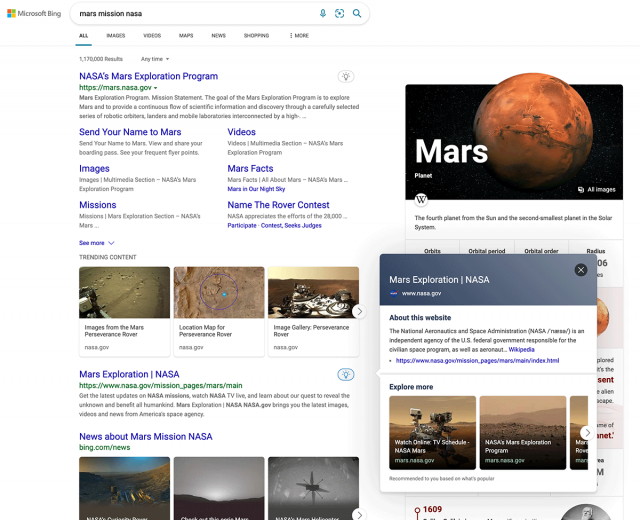The image size is (640, 520).
Task: Advance Explore more carousel right arrow
Action: click(x=587, y=433)
